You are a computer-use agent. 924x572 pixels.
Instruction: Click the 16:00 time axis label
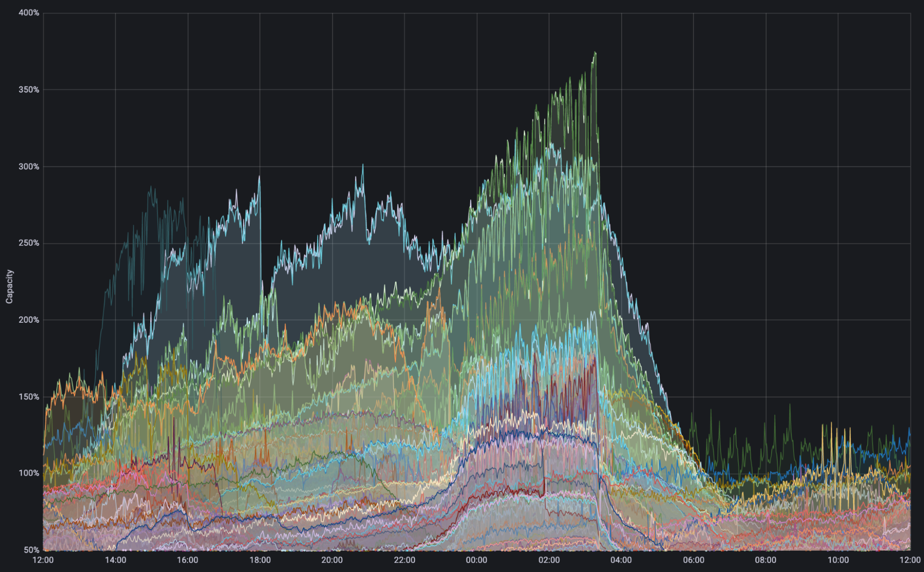[187, 560]
